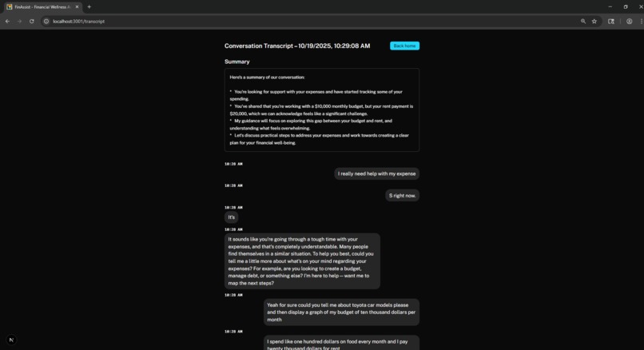
Task: Click the FinAssist tab favicon
Action: coord(10,7)
